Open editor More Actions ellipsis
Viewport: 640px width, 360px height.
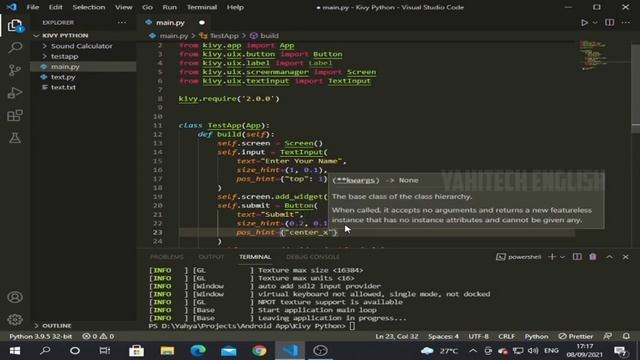(626, 22)
